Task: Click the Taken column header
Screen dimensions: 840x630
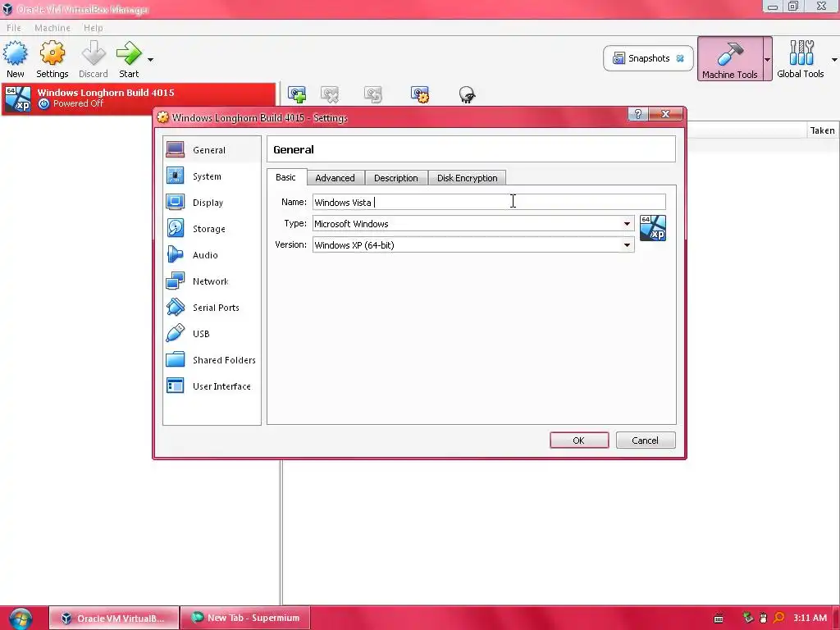Action: [x=822, y=130]
